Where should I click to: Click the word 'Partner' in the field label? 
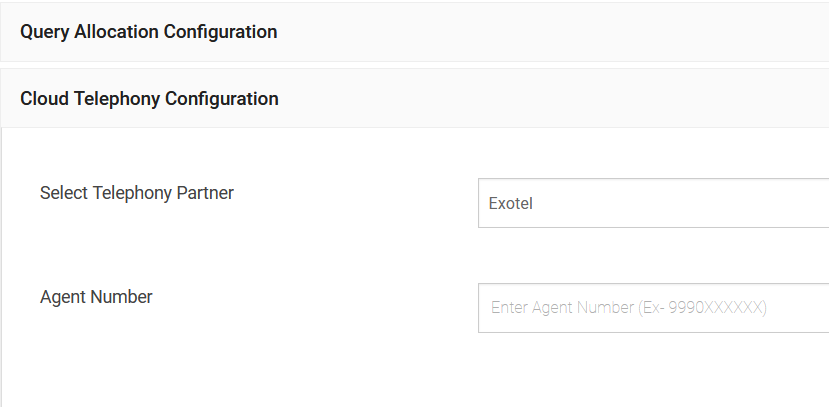point(205,193)
